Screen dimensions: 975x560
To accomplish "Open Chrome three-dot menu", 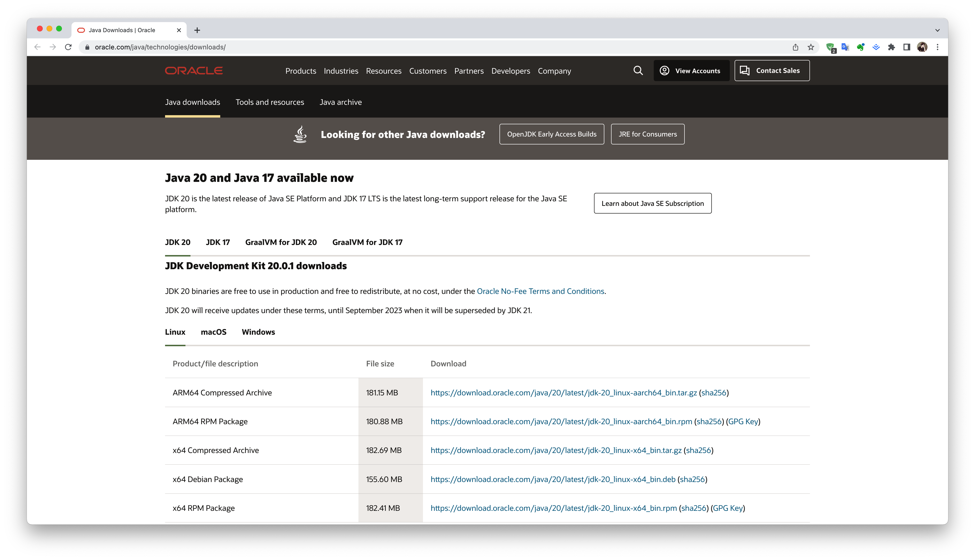I will pos(937,47).
